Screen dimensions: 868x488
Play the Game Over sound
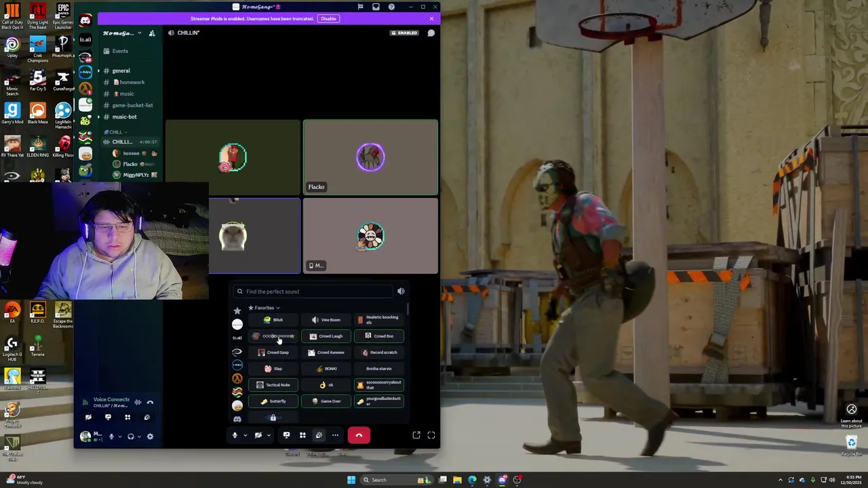point(326,401)
